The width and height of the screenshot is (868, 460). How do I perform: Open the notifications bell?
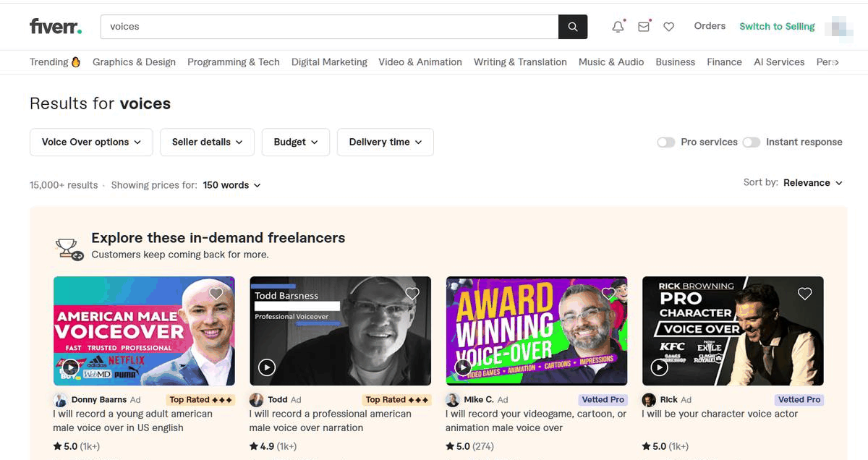[618, 27]
